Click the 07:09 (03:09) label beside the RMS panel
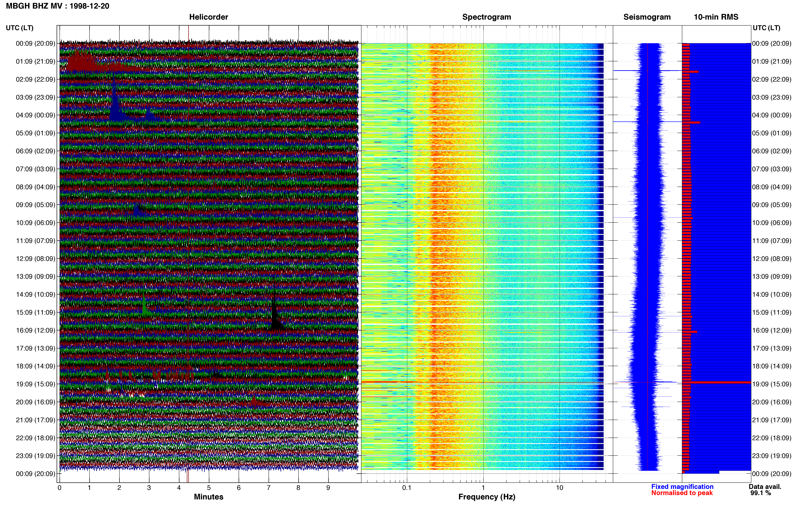Screen dimensions: 812x508 coord(772,169)
